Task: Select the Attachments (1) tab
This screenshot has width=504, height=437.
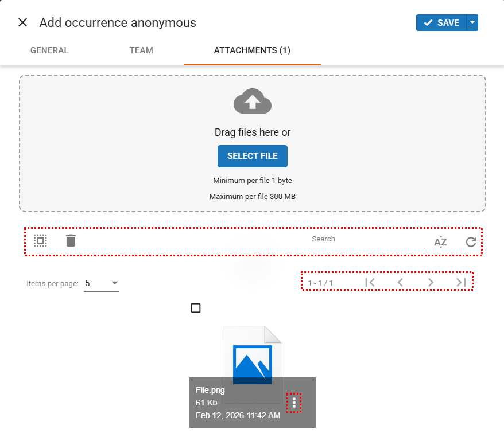Action: (252, 50)
